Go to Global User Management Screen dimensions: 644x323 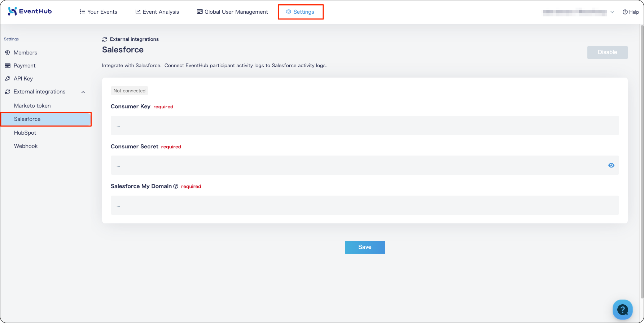pyautogui.click(x=232, y=12)
